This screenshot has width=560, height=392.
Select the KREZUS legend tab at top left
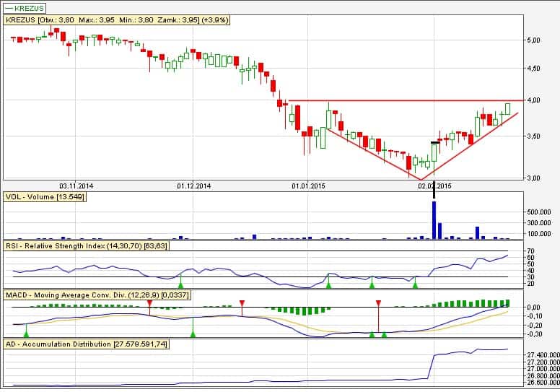[25, 8]
